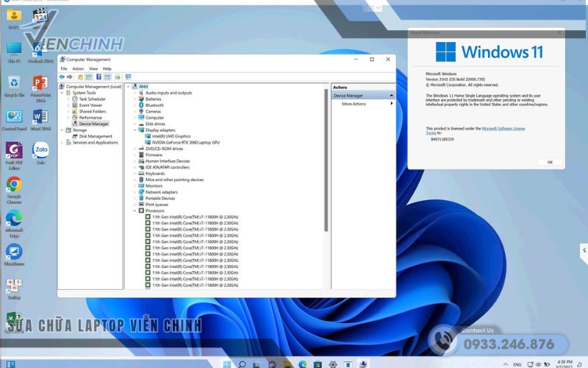Expand the Keyboards category
The image size is (588, 368).
[135, 174]
